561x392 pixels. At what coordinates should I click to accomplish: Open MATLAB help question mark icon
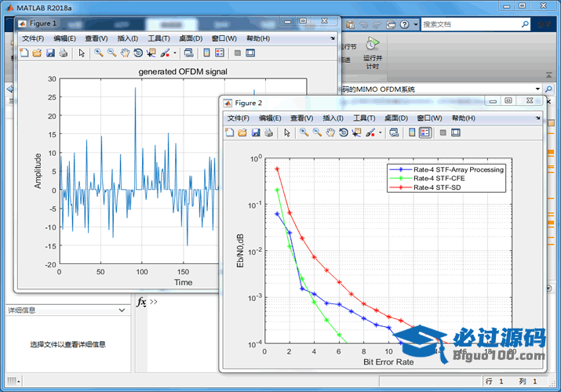point(404,24)
